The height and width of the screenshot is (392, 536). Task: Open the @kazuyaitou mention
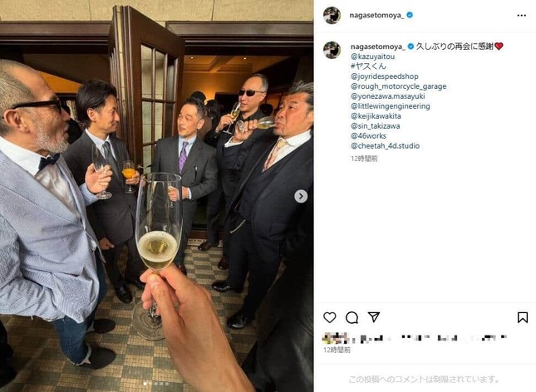tap(373, 56)
